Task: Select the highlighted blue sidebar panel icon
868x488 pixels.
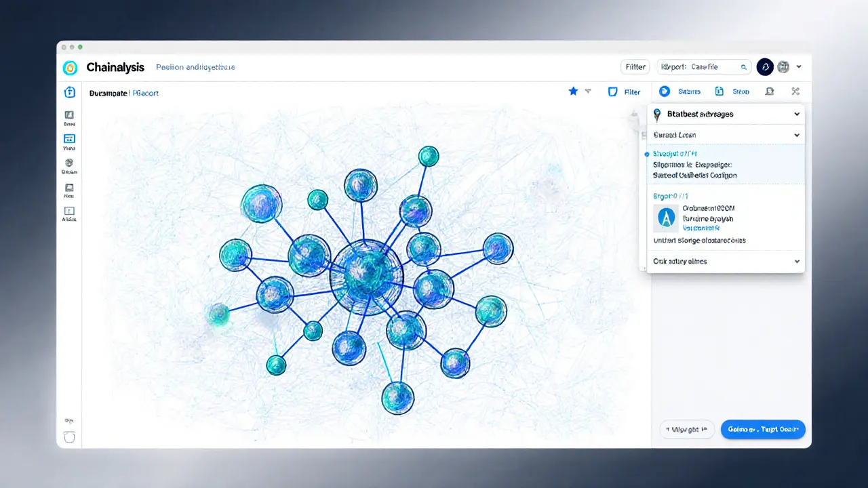Action: [69, 138]
